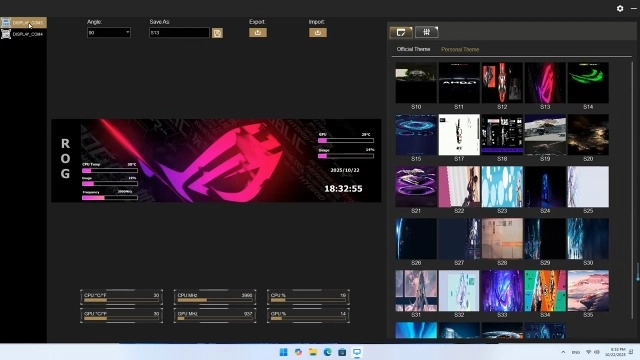Open the Angle dropdown
The image size is (640, 360).
click(x=109, y=33)
